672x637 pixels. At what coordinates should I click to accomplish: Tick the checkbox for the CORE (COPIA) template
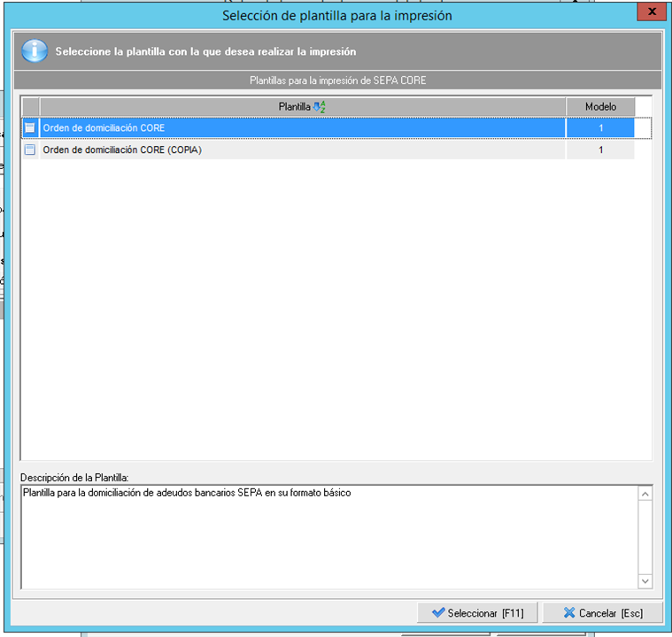pos(30,150)
